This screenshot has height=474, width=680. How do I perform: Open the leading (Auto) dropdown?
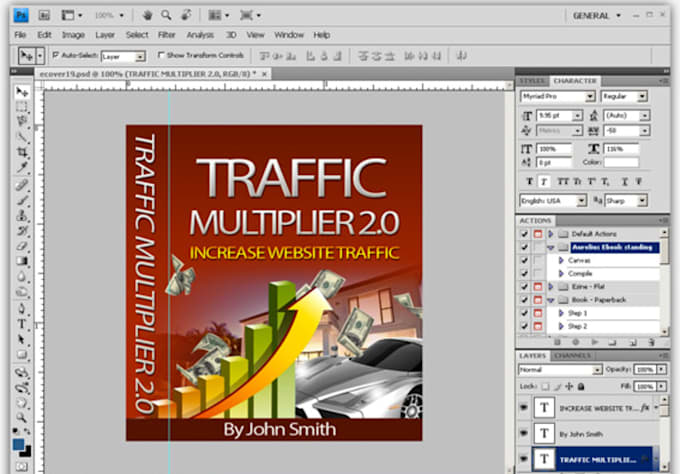click(645, 116)
